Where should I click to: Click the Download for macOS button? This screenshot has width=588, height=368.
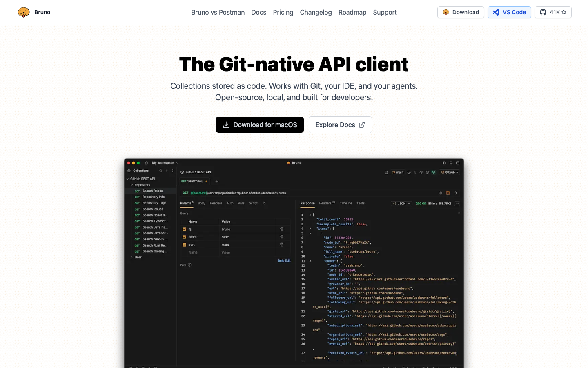(260, 125)
